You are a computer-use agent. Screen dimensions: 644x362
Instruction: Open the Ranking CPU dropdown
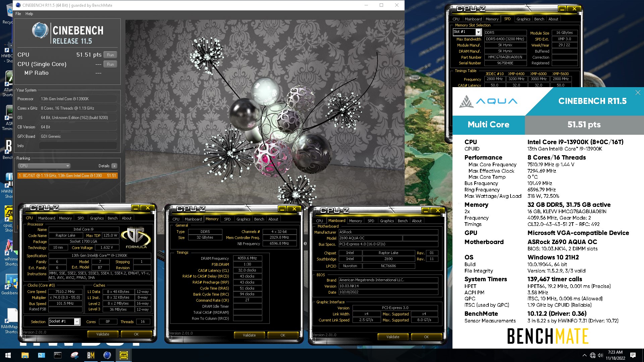point(44,166)
